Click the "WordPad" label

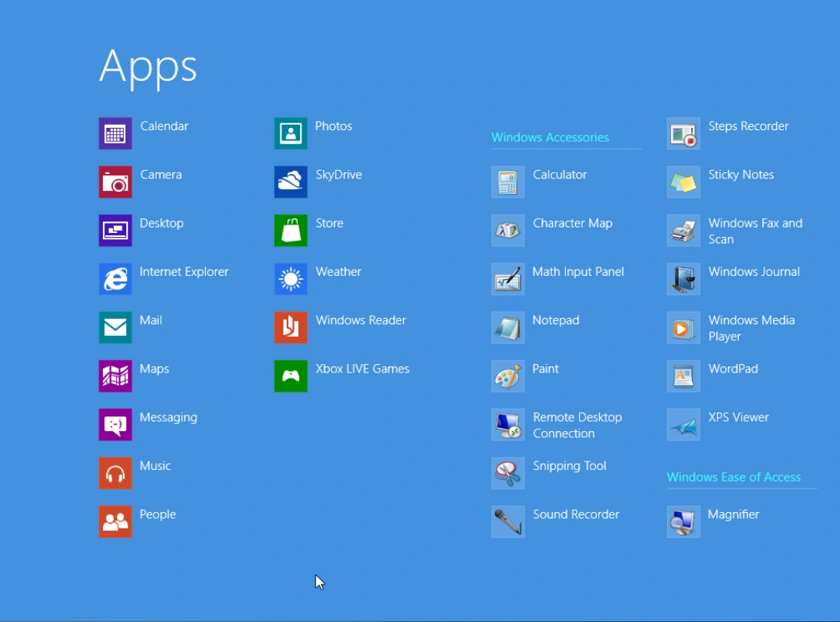coord(732,369)
